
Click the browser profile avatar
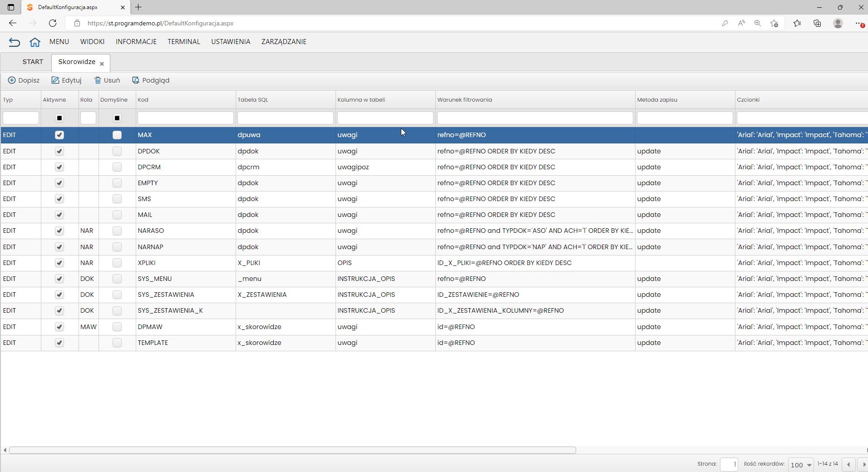point(838,23)
